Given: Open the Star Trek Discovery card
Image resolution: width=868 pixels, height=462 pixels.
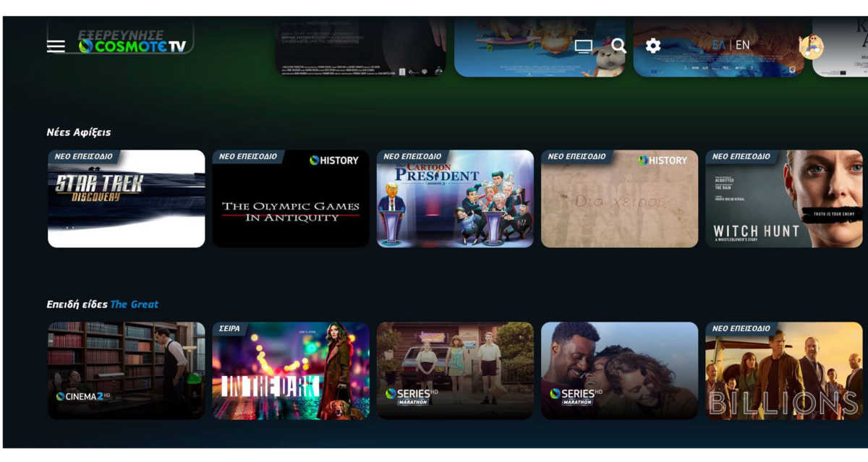Looking at the screenshot, I should 127,199.
